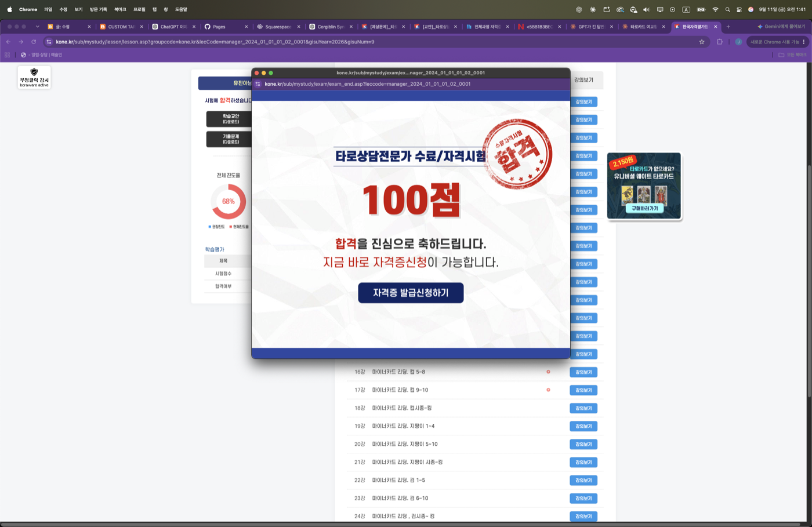
Task: Click 구매하러가기 on the tarot ad
Action: (644, 208)
